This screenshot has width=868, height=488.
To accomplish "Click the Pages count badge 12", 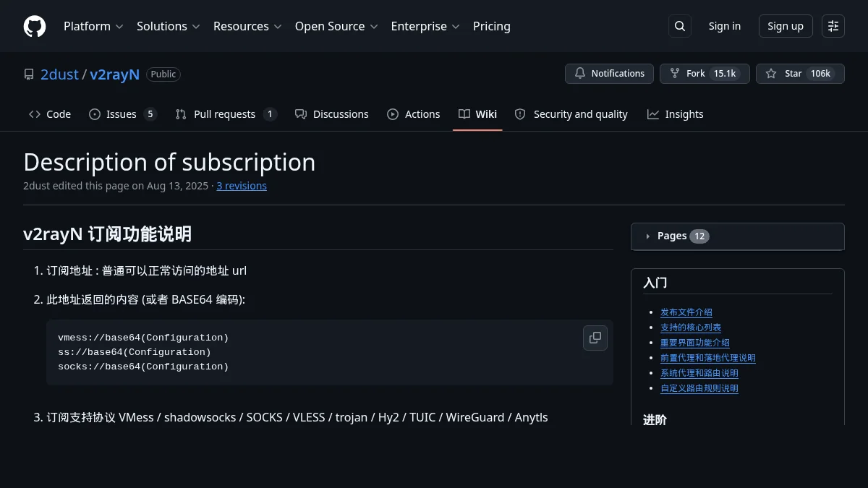I will click(x=699, y=236).
